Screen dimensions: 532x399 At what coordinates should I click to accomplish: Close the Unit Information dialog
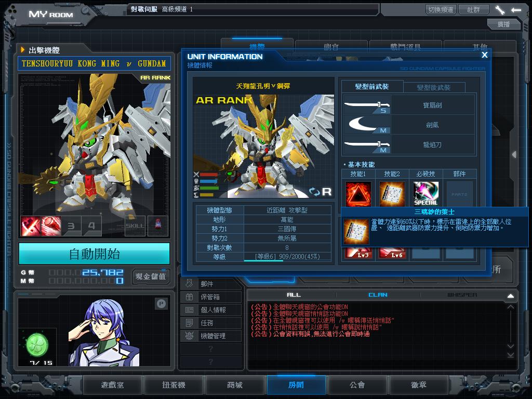(x=484, y=55)
